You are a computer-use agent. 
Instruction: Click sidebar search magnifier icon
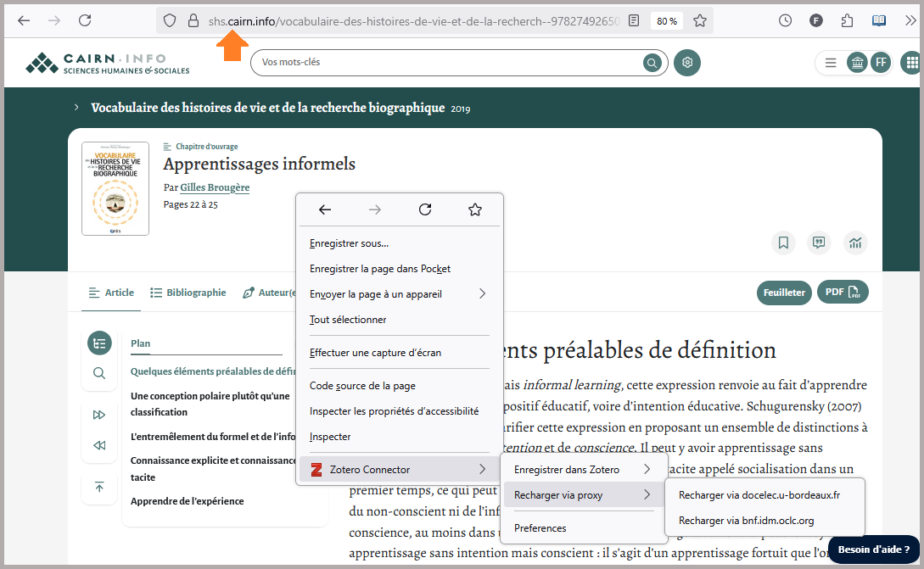(x=99, y=373)
